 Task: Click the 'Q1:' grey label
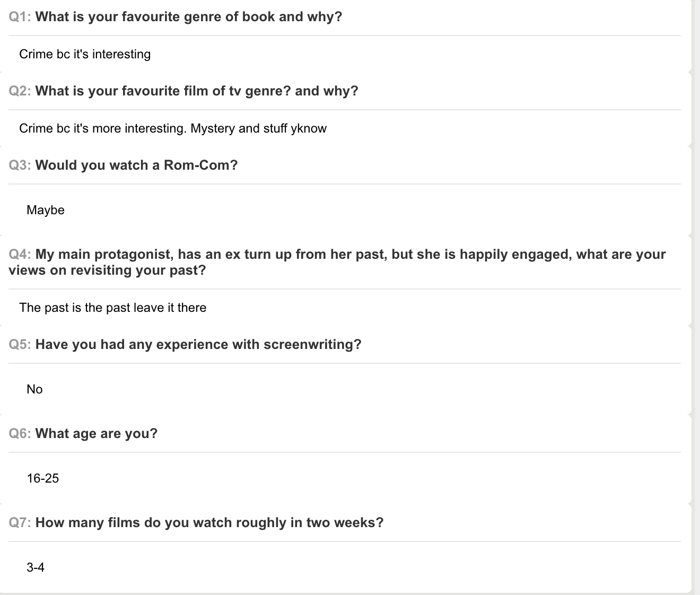pyautogui.click(x=20, y=17)
